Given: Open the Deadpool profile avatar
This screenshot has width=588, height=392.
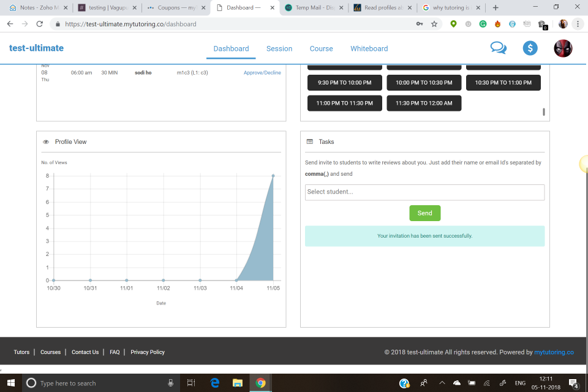Looking at the screenshot, I should click(x=562, y=48).
